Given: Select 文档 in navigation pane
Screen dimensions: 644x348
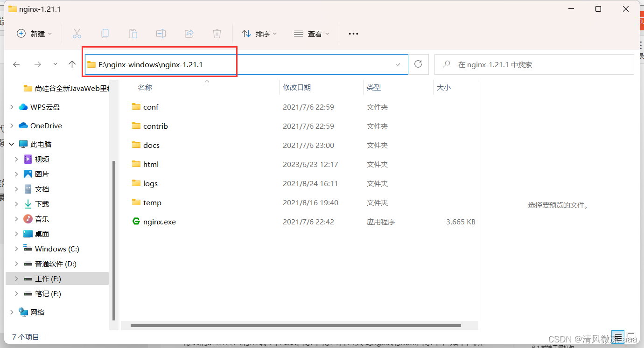Looking at the screenshot, I should point(42,189).
